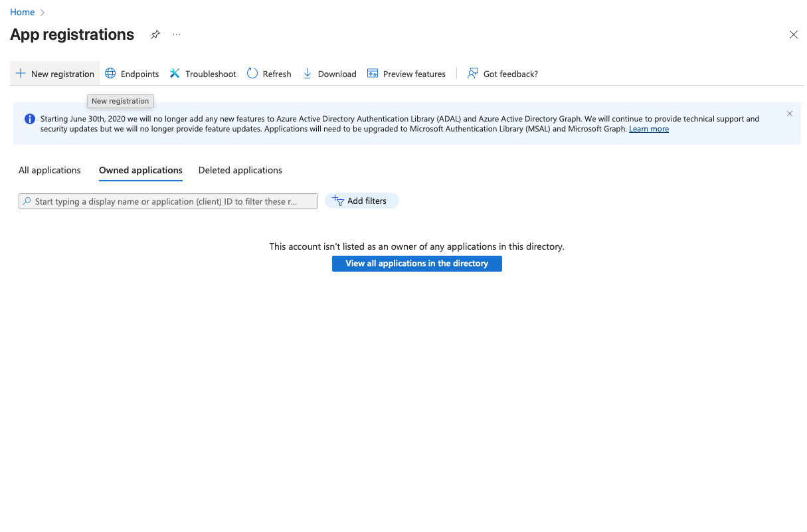The image size is (807, 532).
Task: Open the Deleted applications tab
Action: pyautogui.click(x=240, y=171)
